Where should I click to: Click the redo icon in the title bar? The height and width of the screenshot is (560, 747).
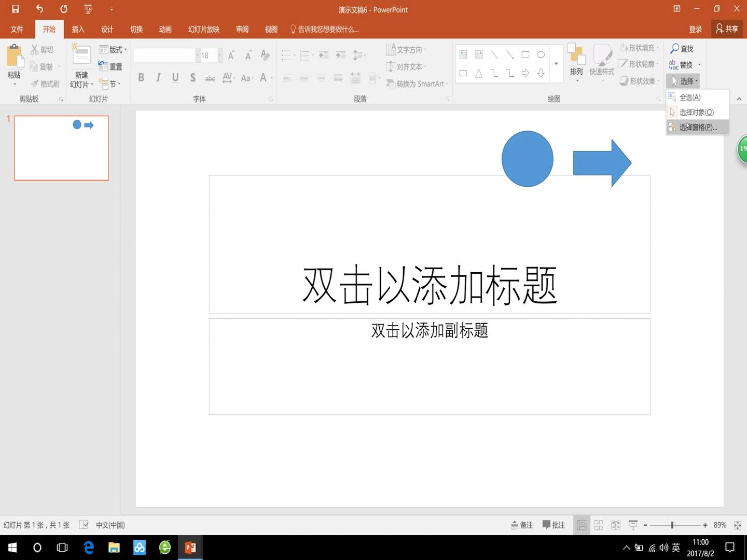pos(63,9)
